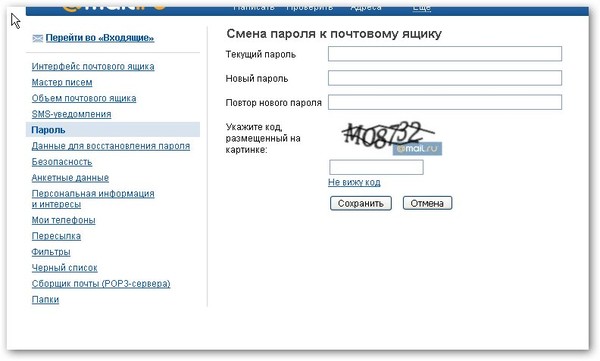Click the Сохранить button

coord(361,203)
